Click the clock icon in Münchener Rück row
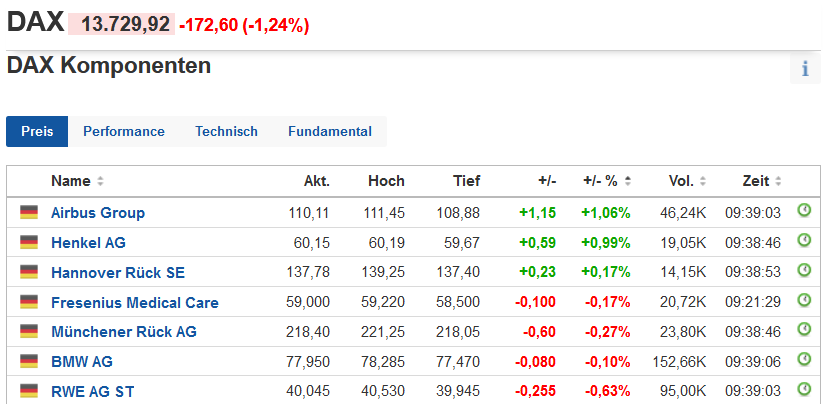 pos(804,331)
